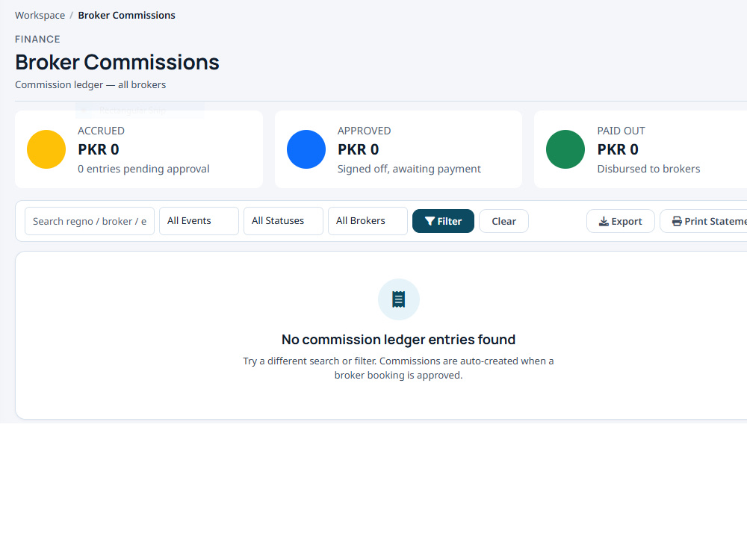Viewport: 747px width, 560px height.
Task: Click the yellow Accrued status circle
Action: point(46,149)
